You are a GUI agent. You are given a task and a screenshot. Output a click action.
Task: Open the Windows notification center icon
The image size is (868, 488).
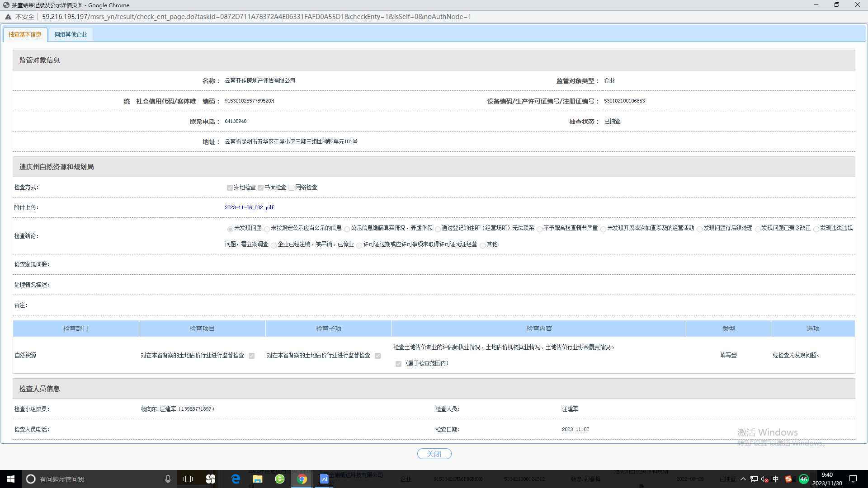(x=853, y=479)
